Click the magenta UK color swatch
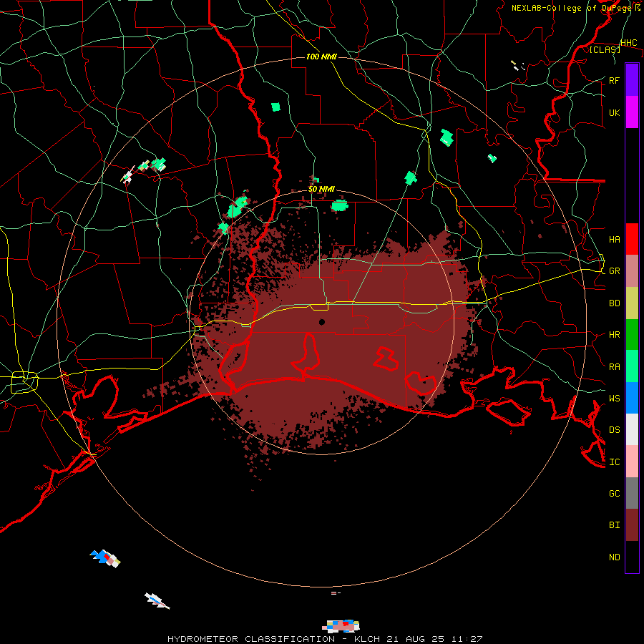The width and height of the screenshot is (644, 644). pyautogui.click(x=632, y=112)
